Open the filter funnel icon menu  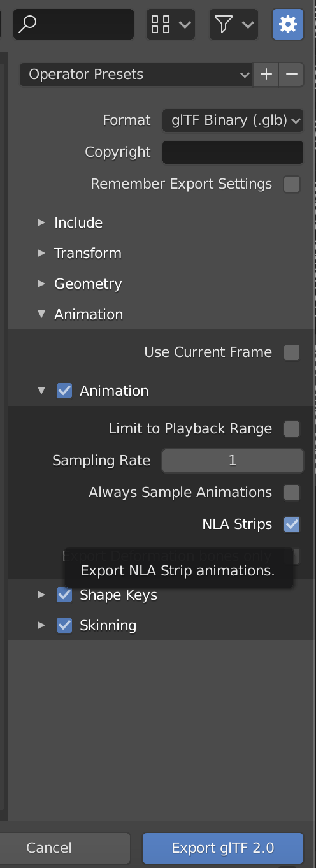234,25
